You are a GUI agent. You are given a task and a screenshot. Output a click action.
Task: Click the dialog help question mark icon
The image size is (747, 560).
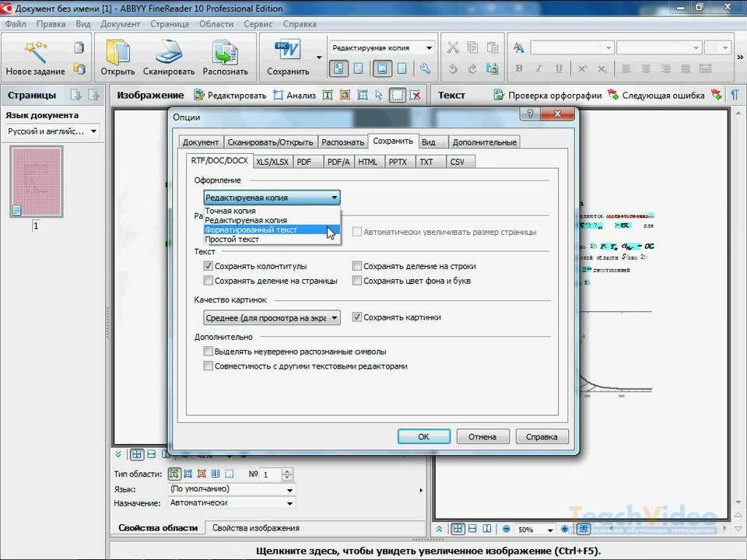point(530,114)
